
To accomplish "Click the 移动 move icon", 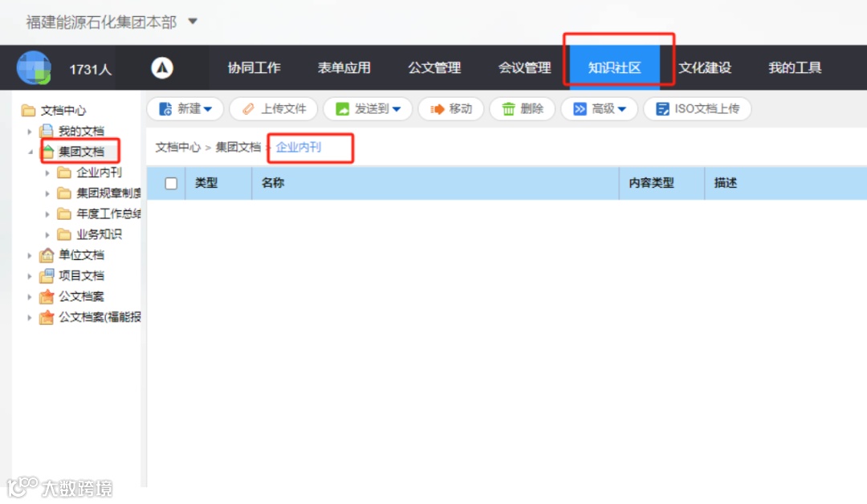I will [438, 109].
